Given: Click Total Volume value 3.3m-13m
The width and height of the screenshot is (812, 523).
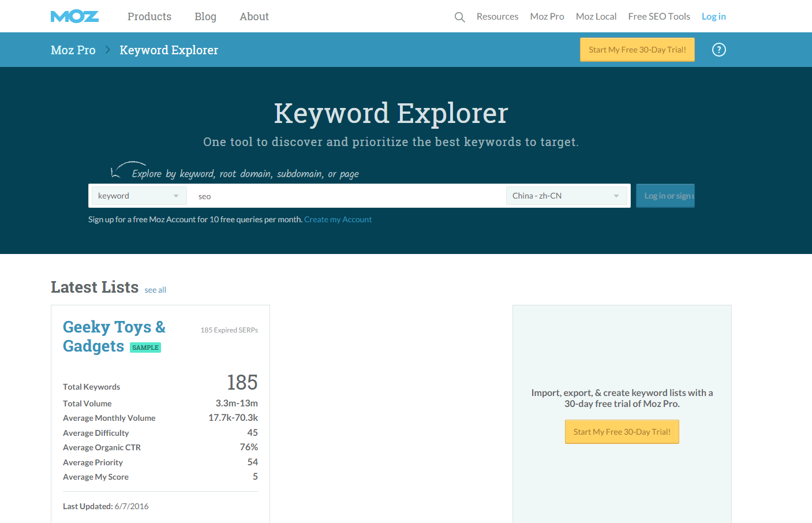Looking at the screenshot, I should 237,403.
